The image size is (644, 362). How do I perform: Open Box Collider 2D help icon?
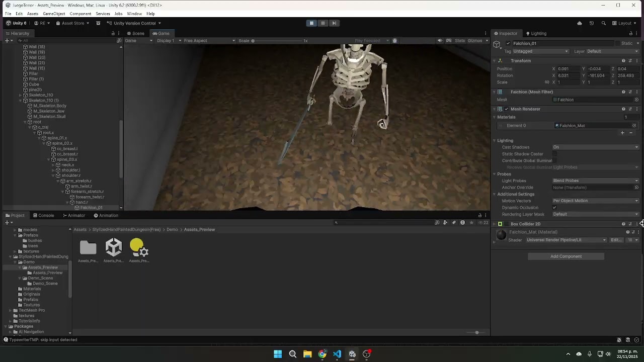coord(623,224)
